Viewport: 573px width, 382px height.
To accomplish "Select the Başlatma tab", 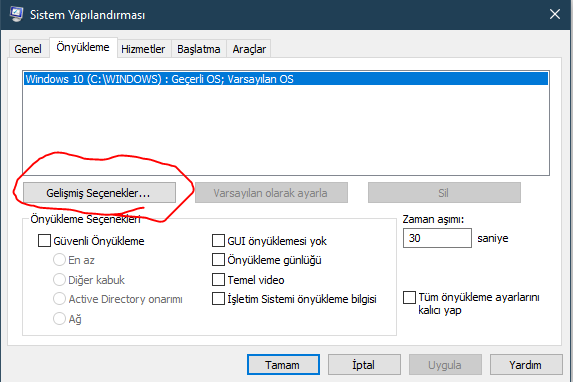I will tap(199, 49).
